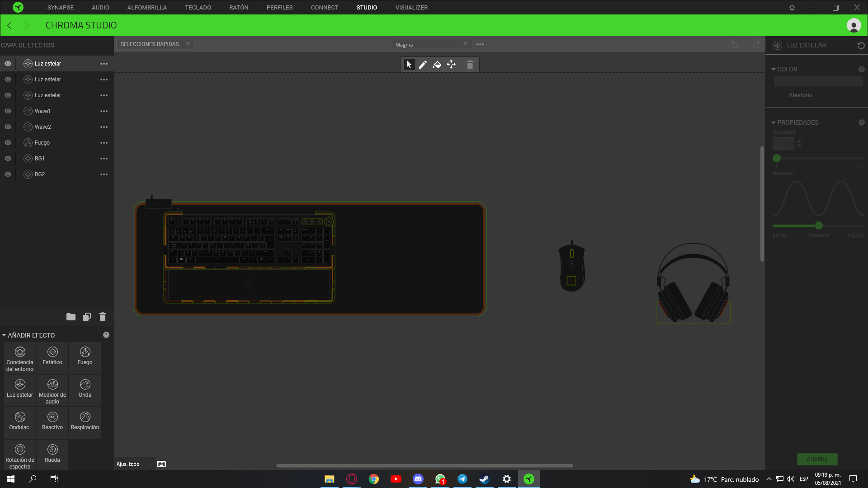Click the Densidad slider handle
This screenshot has width=868, height=488.
(x=777, y=158)
